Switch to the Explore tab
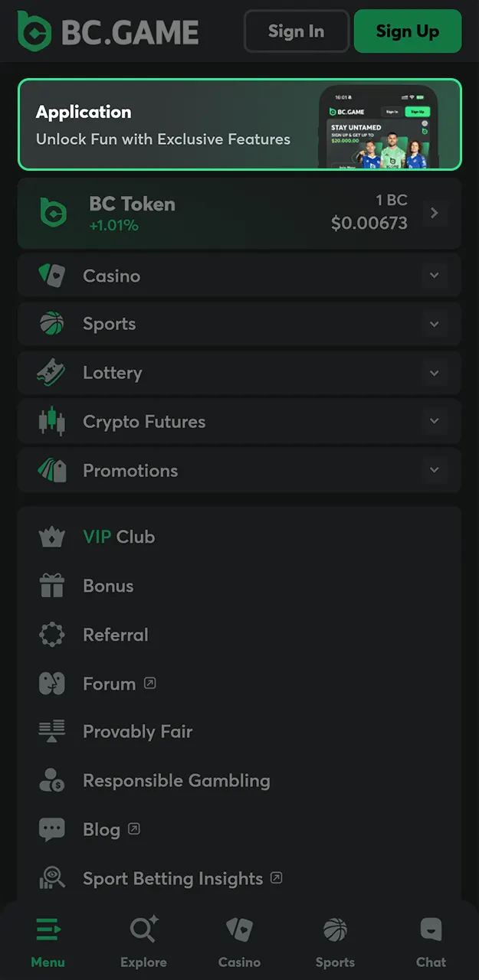Viewport: 479px width, 980px height. (143, 942)
